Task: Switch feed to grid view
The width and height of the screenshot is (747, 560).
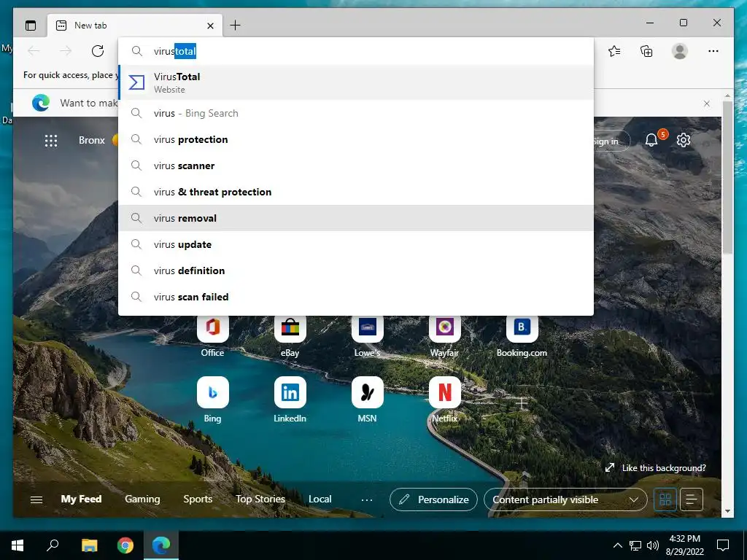Action: point(665,499)
